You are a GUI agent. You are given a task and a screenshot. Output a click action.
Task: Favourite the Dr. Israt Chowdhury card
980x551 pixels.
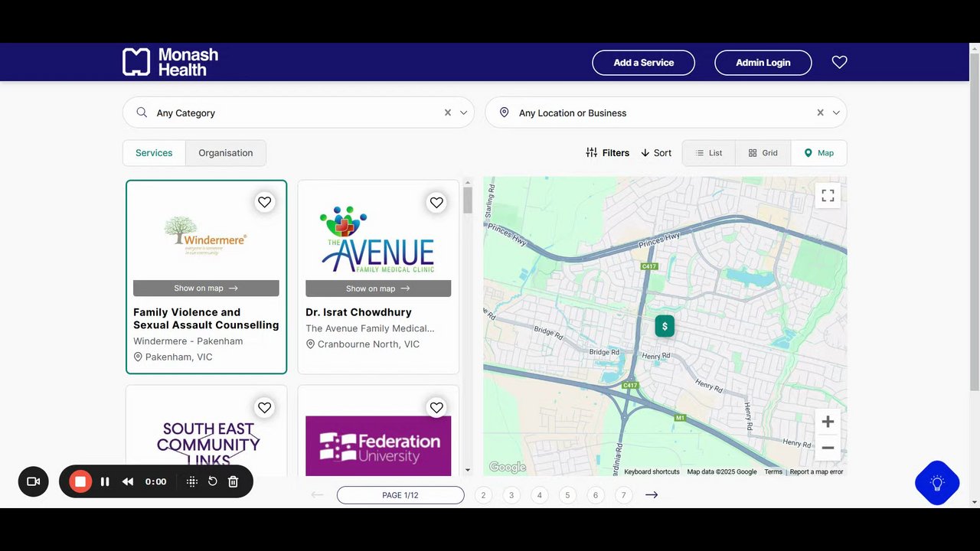point(436,202)
